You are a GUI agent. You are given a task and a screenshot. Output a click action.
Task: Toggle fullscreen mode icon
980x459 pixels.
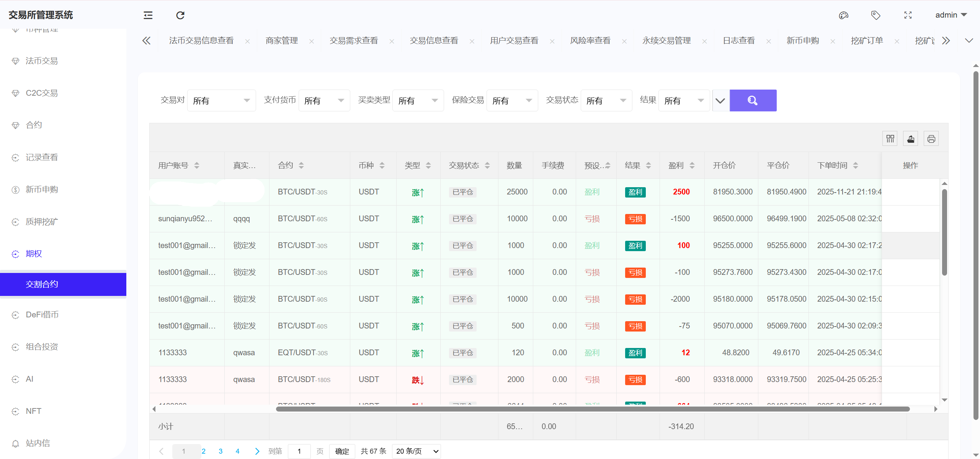908,15
